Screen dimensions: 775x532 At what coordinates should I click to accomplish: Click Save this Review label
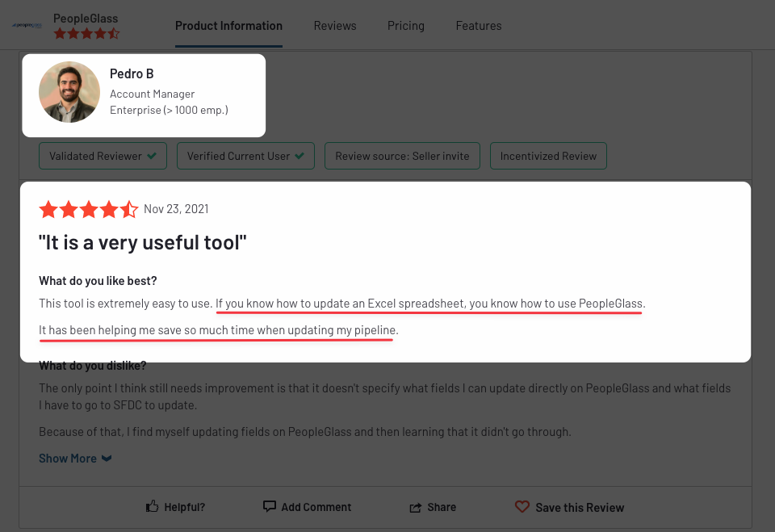point(580,508)
